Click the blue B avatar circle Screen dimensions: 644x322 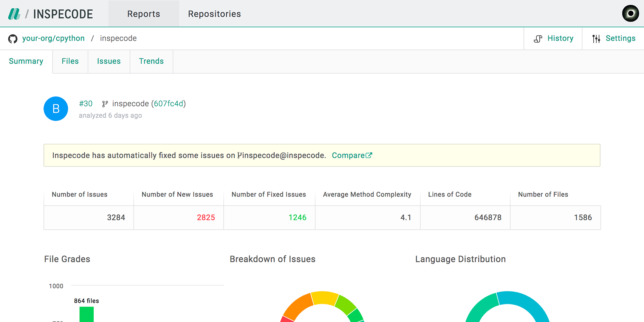tap(56, 109)
